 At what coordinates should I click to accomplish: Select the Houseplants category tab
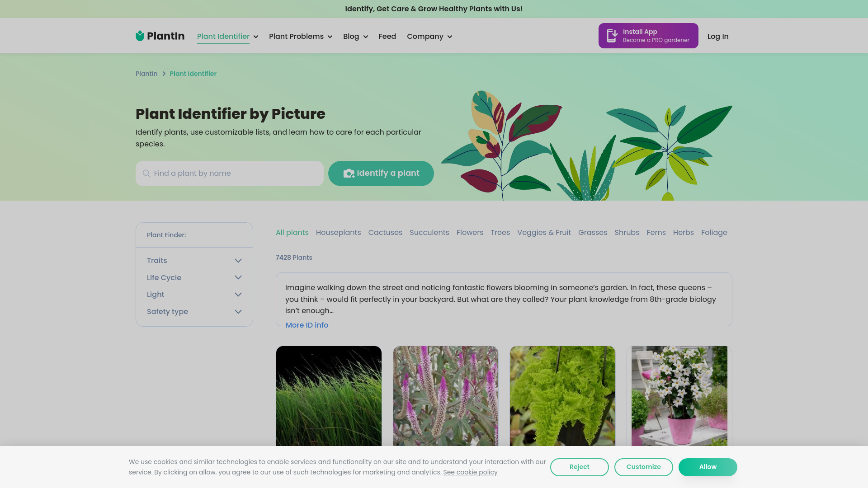338,232
